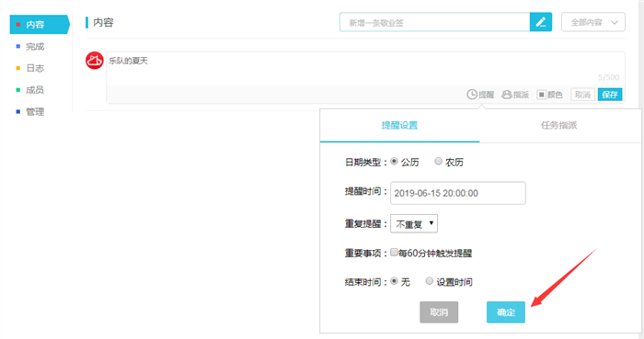Viewport: 644px width, 339px height.
Task: Click the pencil edit icon button
Action: click(541, 22)
